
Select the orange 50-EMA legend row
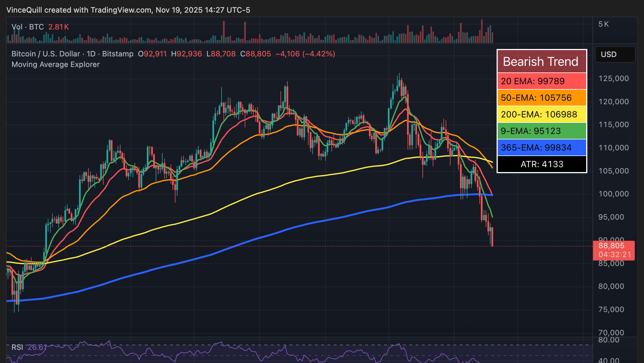(x=542, y=98)
